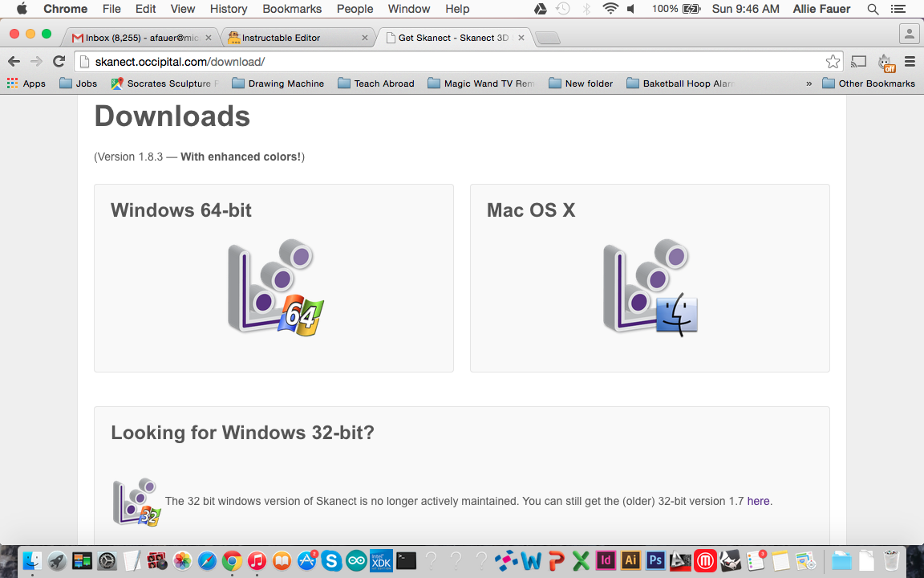
Task: Click the Google Drive menu bar icon
Action: [541, 9]
